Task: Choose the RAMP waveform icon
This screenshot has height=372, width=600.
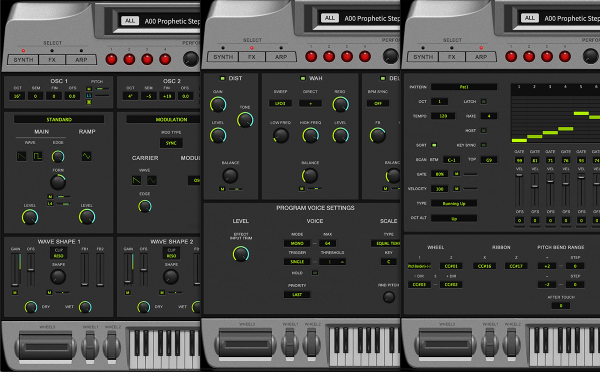Action: (x=86, y=156)
